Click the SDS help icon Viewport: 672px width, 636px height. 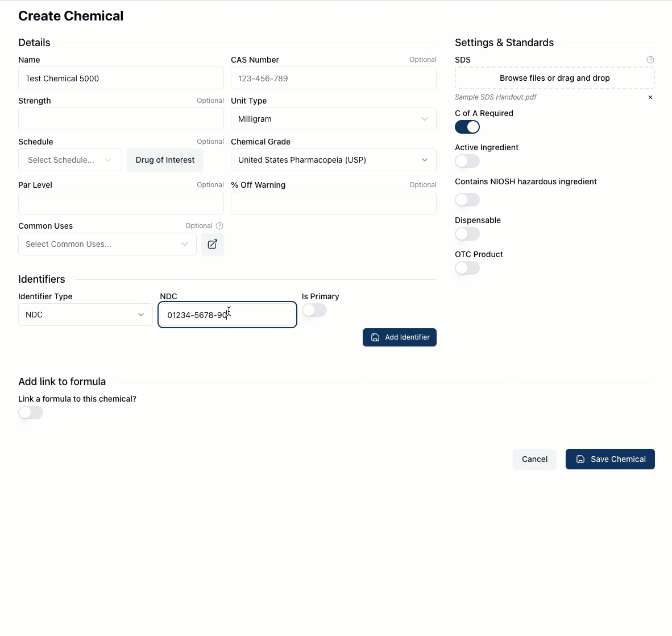(650, 59)
